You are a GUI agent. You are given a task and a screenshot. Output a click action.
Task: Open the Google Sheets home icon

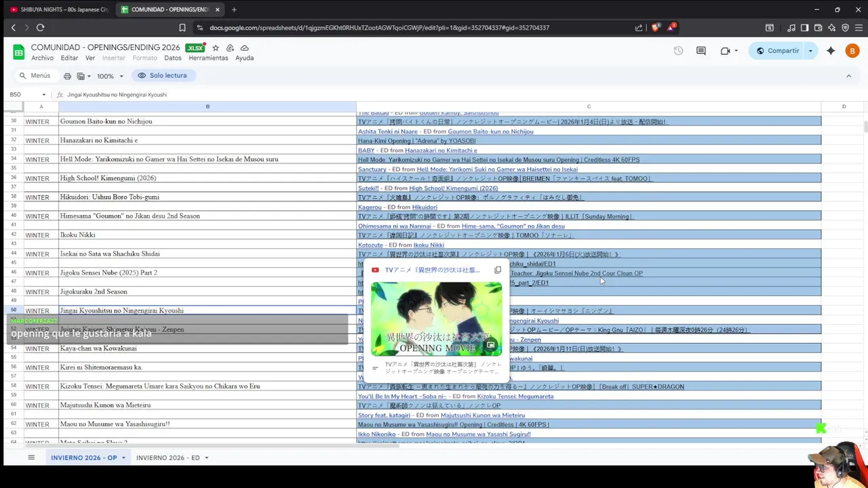[x=18, y=52]
